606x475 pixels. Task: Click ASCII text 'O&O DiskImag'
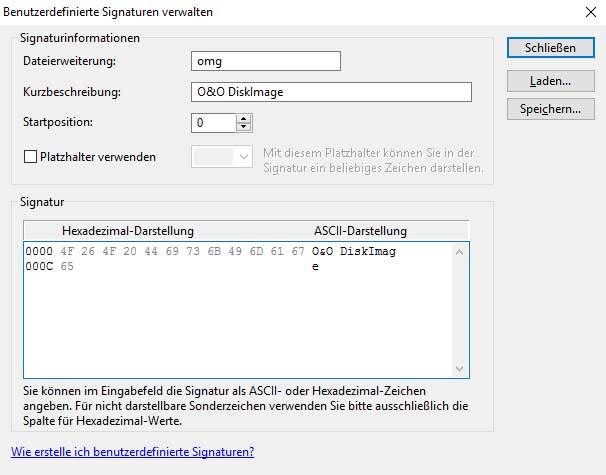pos(354,251)
